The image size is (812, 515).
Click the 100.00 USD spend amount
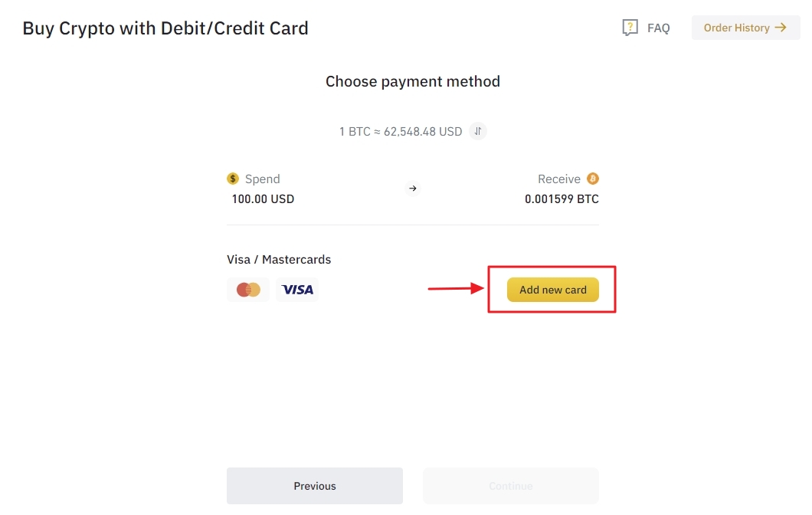[263, 199]
